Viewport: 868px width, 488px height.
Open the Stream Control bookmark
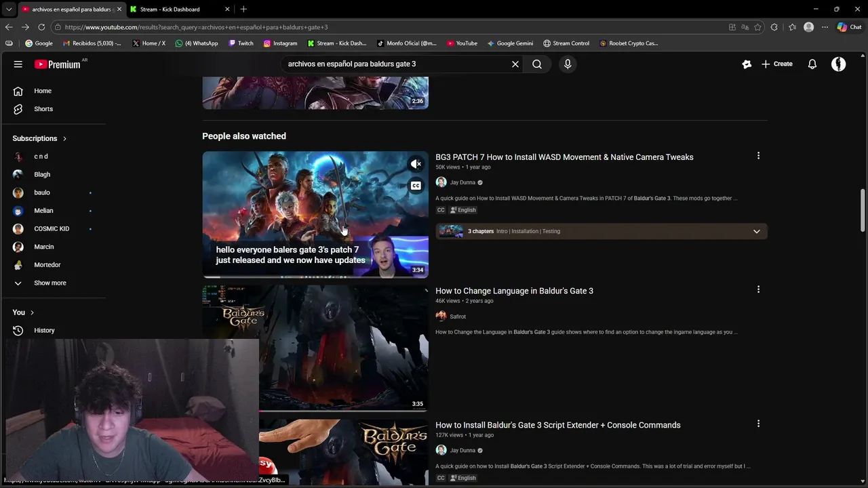[566, 43]
